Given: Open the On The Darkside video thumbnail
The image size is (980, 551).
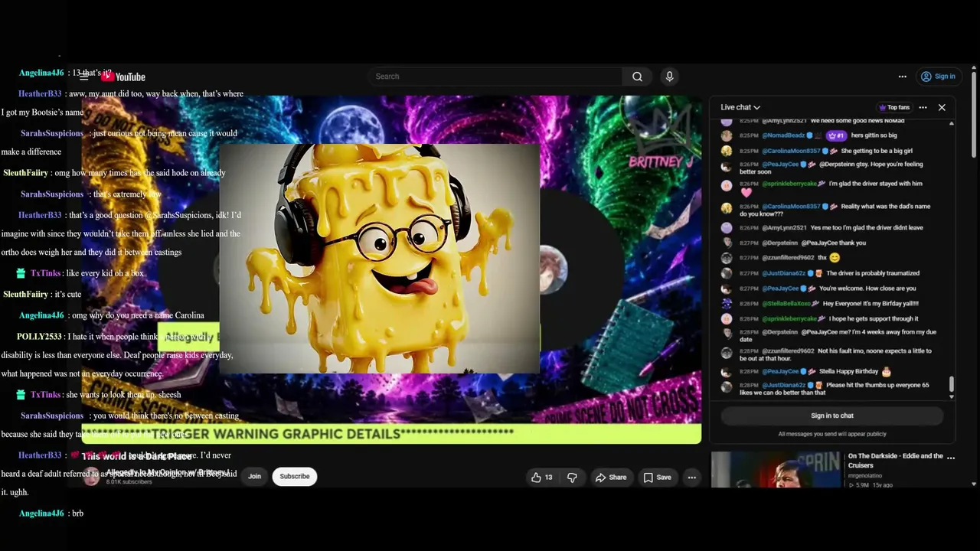Looking at the screenshot, I should pyautogui.click(x=776, y=470).
